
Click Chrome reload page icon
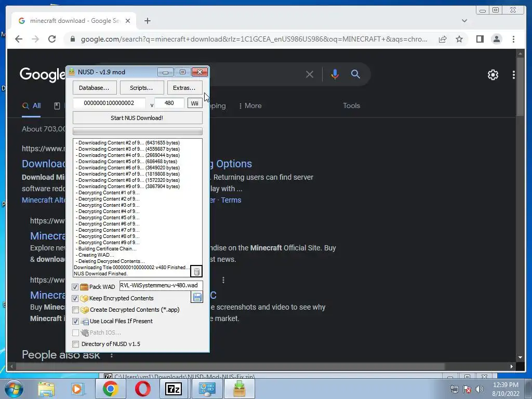point(52,39)
